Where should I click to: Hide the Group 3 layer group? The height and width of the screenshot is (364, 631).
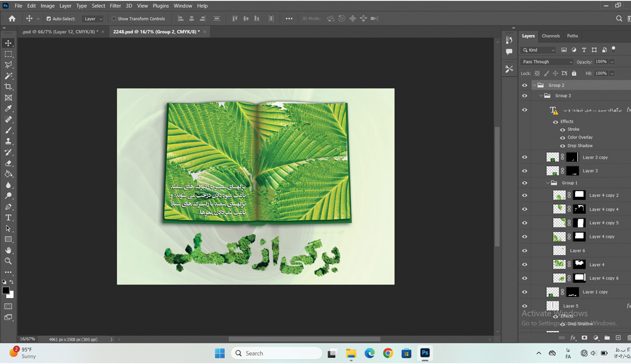click(x=524, y=96)
